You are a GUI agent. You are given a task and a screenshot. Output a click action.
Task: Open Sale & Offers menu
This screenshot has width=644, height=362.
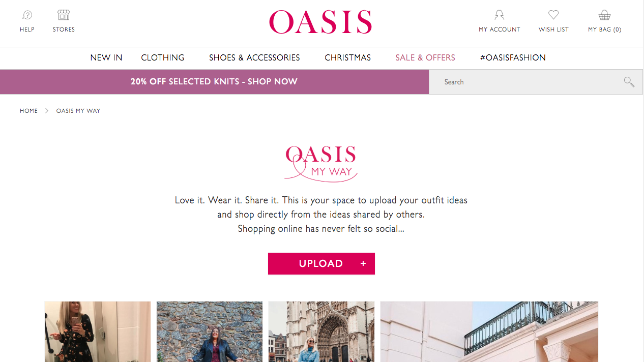tap(425, 58)
